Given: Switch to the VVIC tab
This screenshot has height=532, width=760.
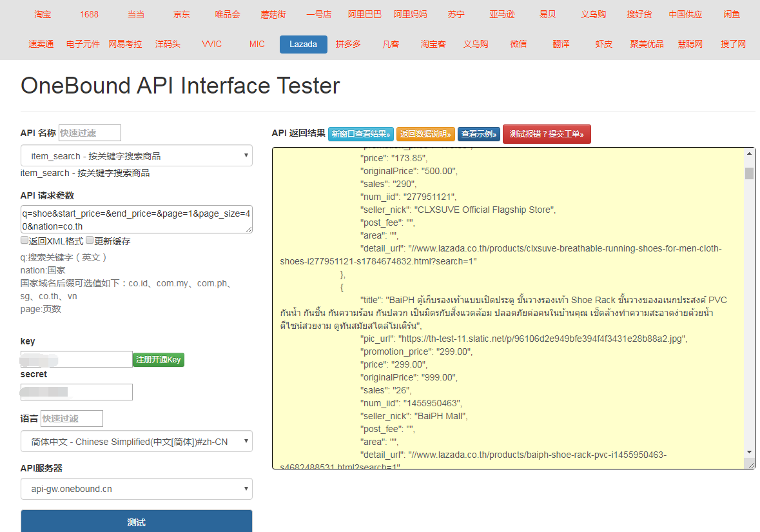Looking at the screenshot, I should click(x=211, y=44).
